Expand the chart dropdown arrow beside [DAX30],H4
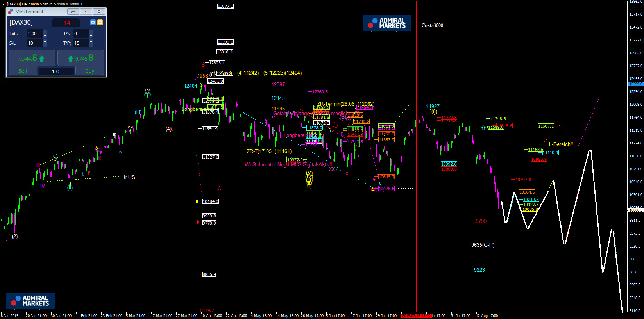The height and width of the screenshot is (319, 644). click(x=4, y=4)
